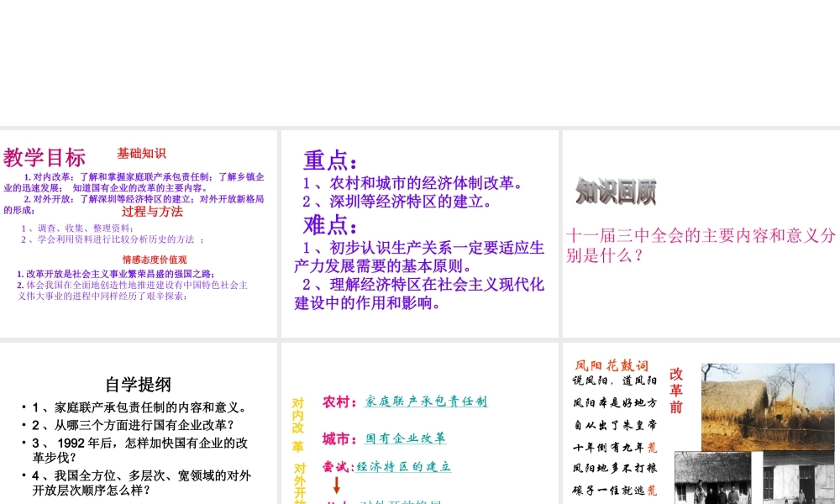Click the 教学目标 heading
The image size is (840, 504).
[45, 157]
